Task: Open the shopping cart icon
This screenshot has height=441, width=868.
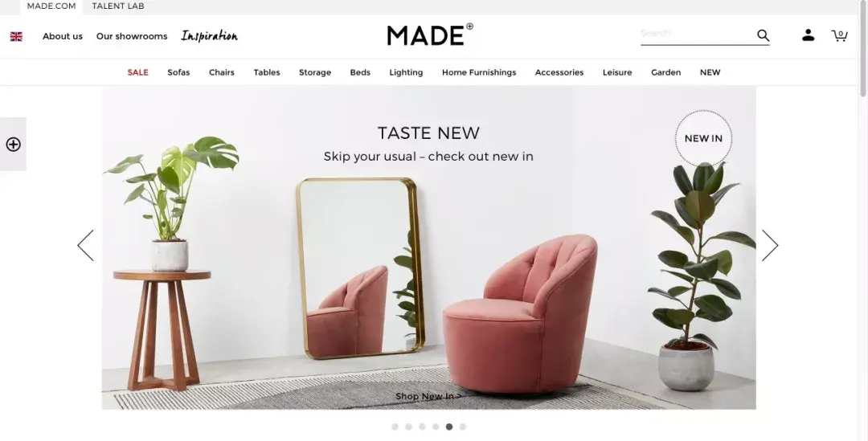Action: point(839,35)
